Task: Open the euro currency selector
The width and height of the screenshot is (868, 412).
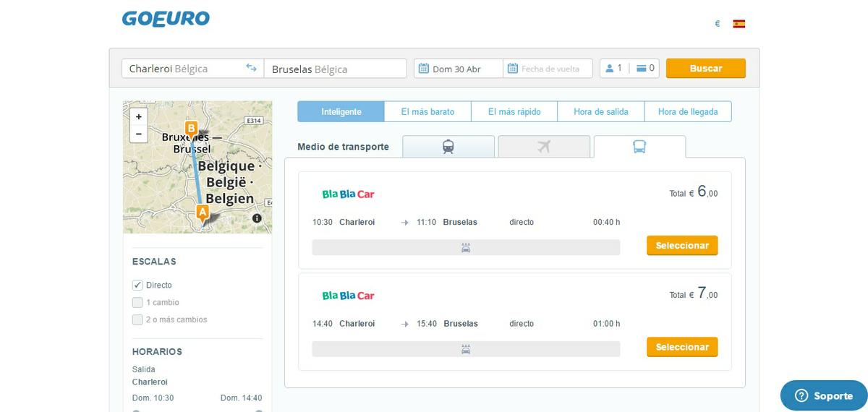Action: 717,24
